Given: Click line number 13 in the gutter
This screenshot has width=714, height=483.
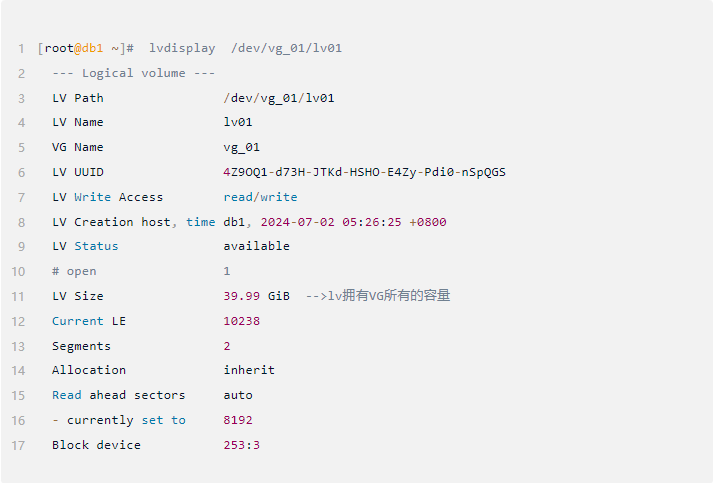Looking at the screenshot, I should click(20, 346).
